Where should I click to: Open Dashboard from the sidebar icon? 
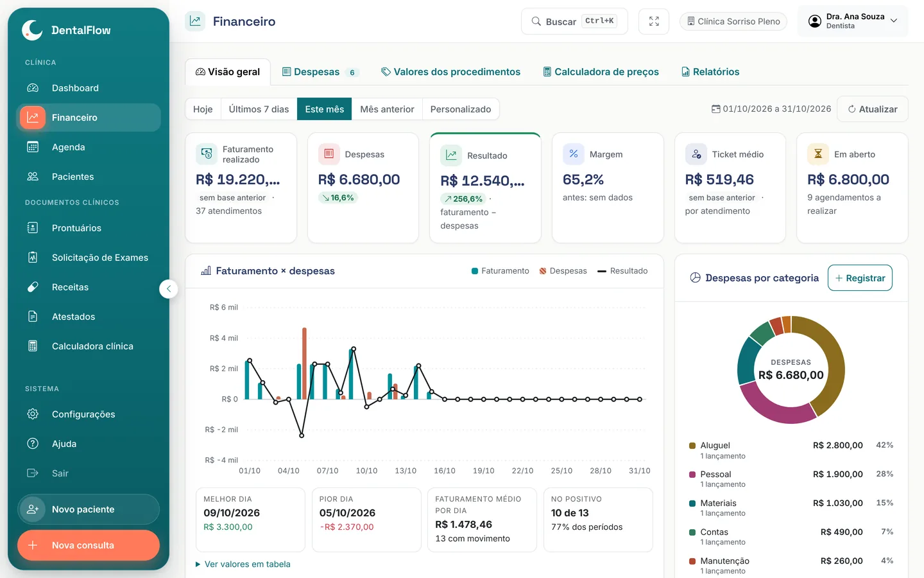33,88
